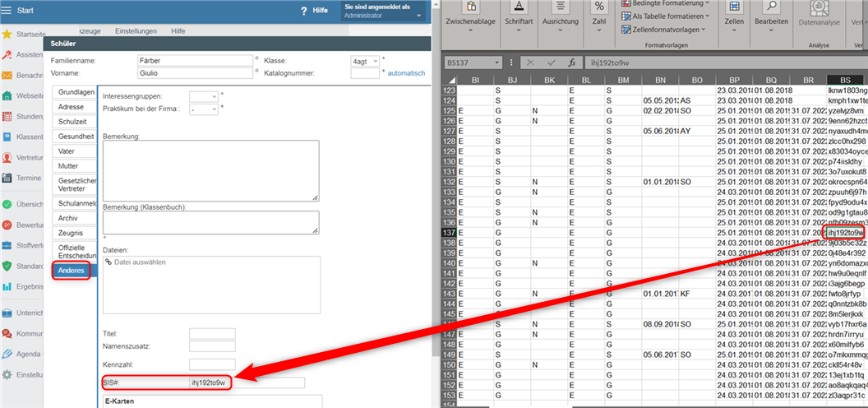Open the Startseite star icon

pos(7,35)
